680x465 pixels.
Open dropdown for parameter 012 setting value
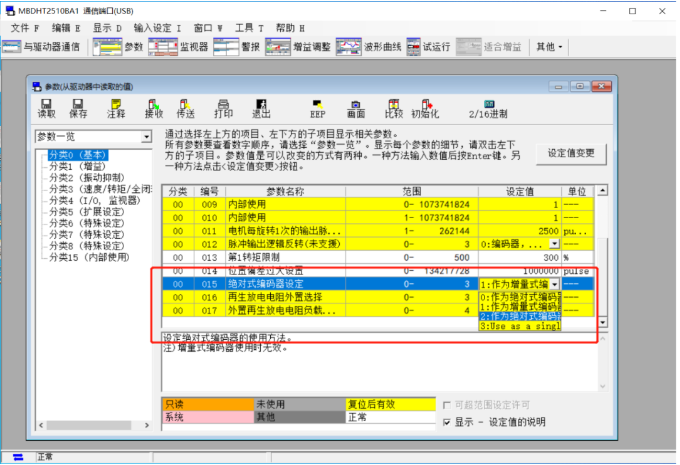point(554,244)
